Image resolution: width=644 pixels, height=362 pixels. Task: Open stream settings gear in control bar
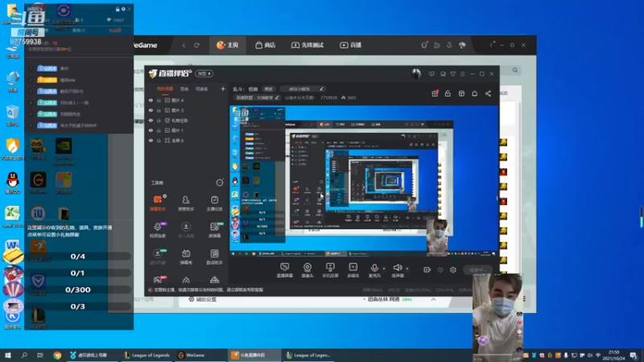(453, 269)
